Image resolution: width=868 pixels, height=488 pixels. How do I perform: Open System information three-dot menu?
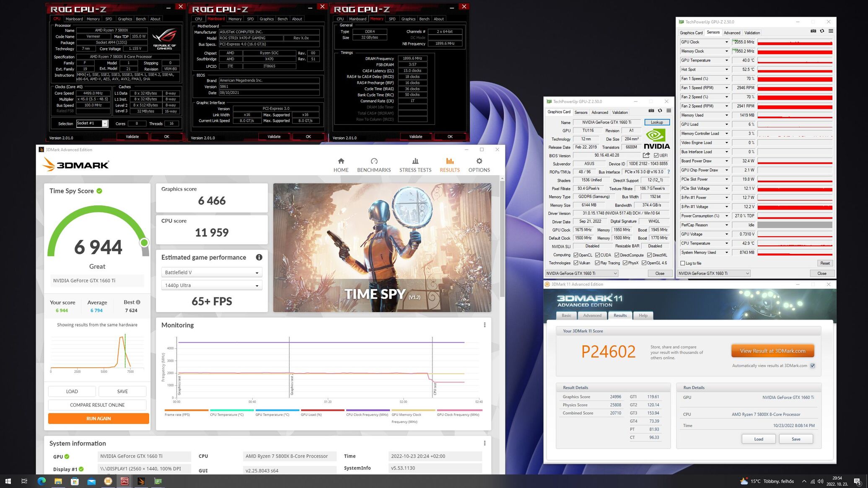pos(485,443)
